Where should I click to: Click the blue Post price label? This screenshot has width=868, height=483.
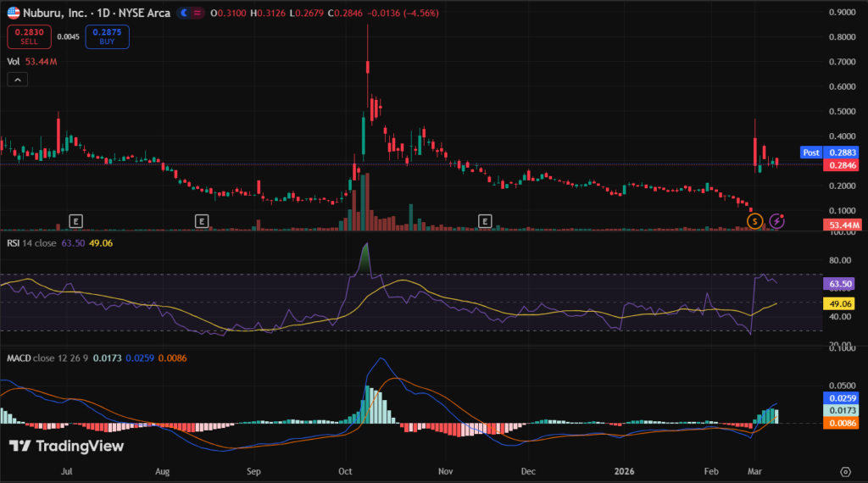(810, 153)
